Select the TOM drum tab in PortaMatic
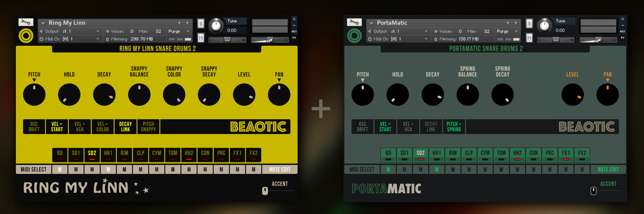This screenshot has width=644, height=214. tap(501, 155)
